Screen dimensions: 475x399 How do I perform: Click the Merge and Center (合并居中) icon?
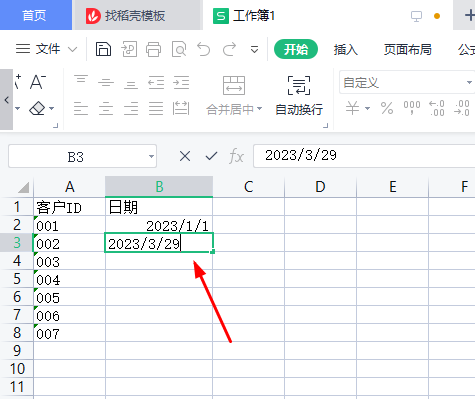[x=234, y=85]
